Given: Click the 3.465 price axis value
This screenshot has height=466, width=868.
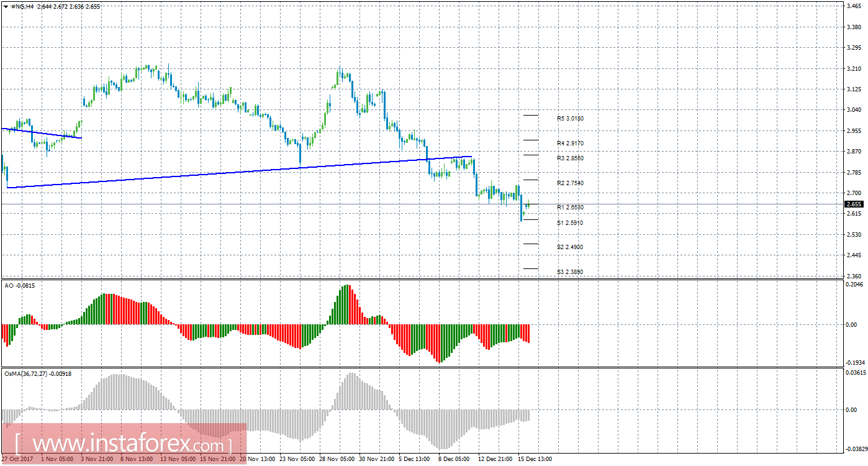Looking at the screenshot, I should click(x=854, y=6).
